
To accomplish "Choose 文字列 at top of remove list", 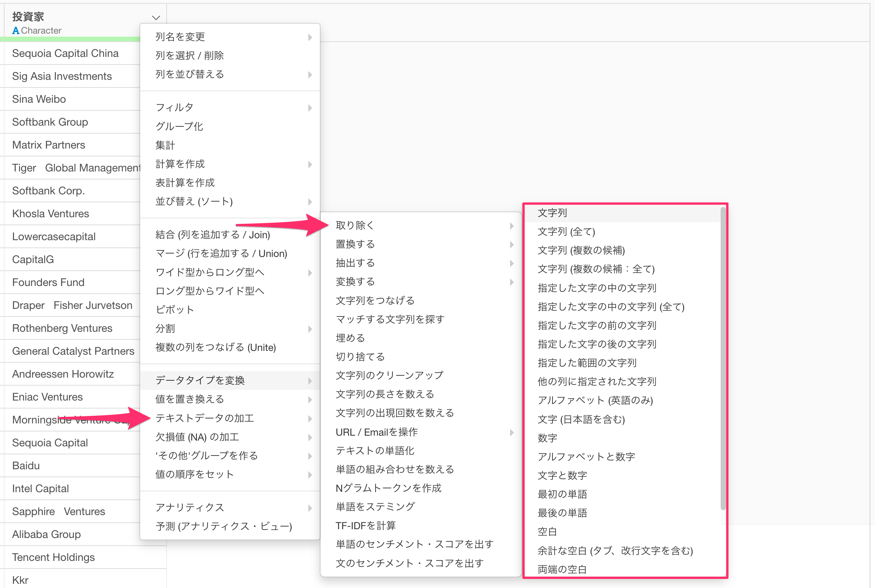I will pos(623,213).
